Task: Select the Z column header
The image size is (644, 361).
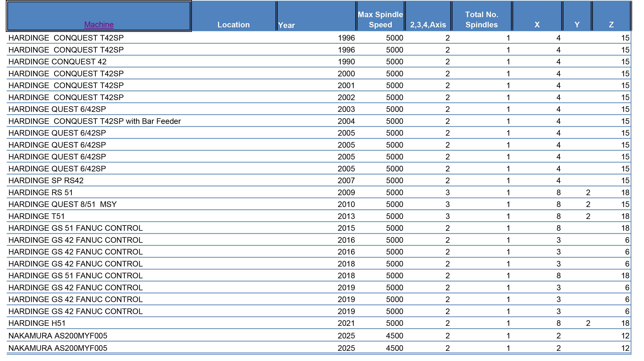Action: pos(611,25)
